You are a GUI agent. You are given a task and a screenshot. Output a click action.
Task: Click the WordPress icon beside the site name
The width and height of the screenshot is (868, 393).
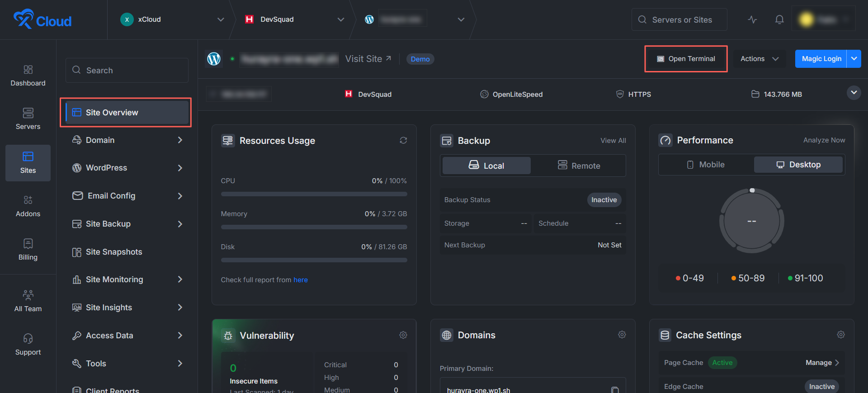click(x=214, y=59)
